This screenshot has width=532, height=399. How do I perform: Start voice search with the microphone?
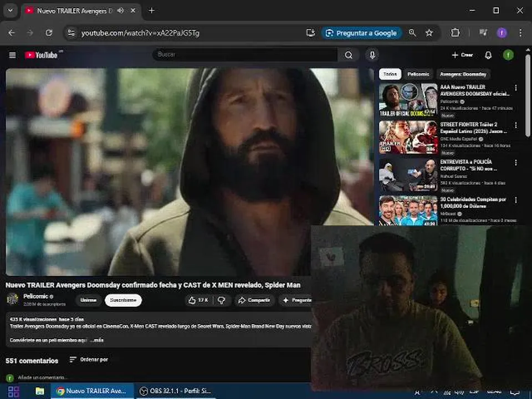click(x=372, y=55)
